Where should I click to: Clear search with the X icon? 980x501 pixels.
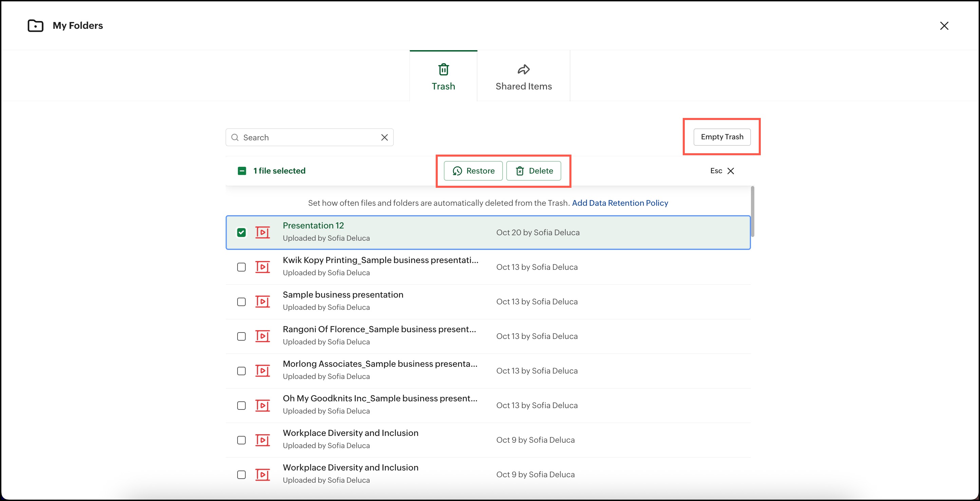click(384, 137)
